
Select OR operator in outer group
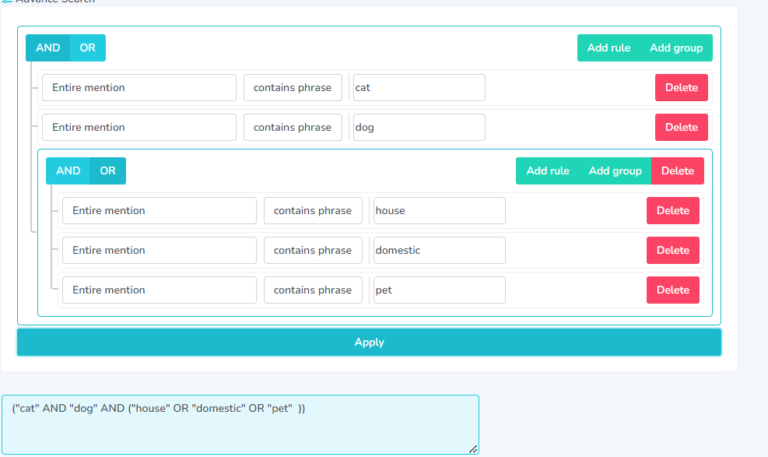pyautogui.click(x=88, y=48)
